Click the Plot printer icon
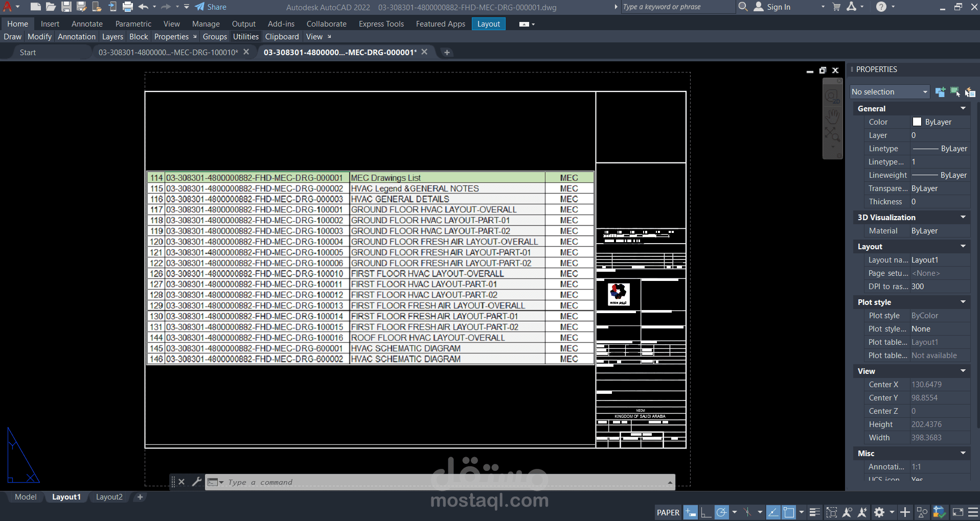The image size is (980, 521). [128, 7]
